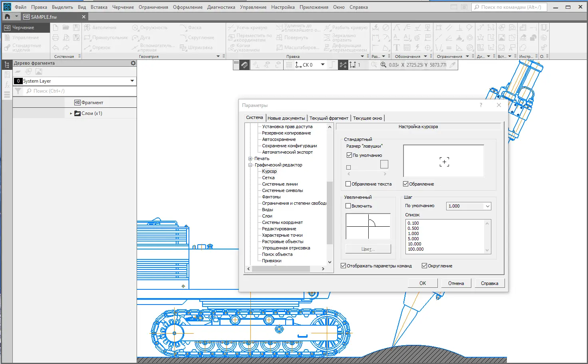Select the Фаска chamfer tool
Viewport: 588px width, 364px height.
(x=191, y=28)
